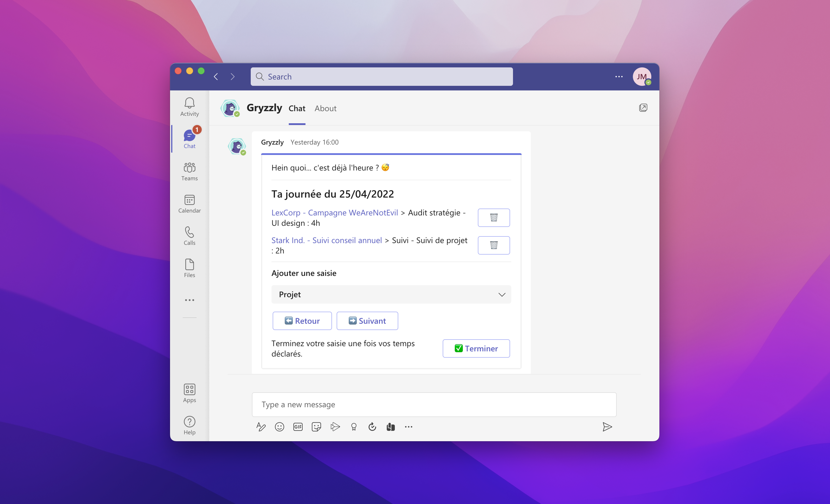This screenshot has height=504, width=830.
Task: Click the Retour button
Action: pos(302,321)
